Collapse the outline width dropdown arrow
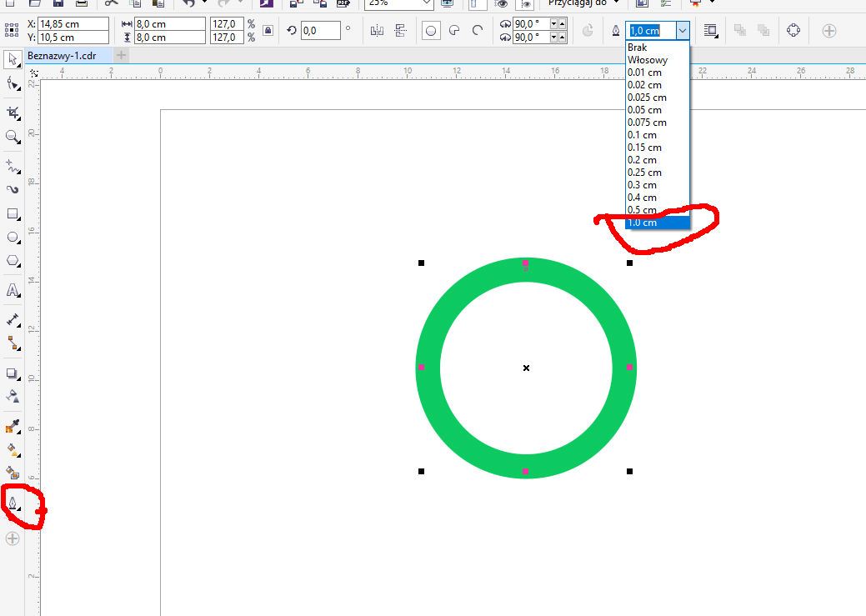This screenshot has height=616, width=866. [683, 31]
